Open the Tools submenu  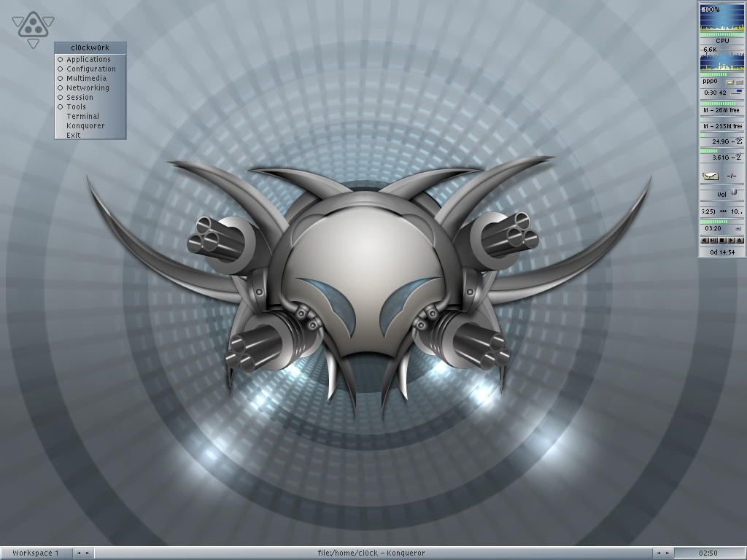point(76,107)
